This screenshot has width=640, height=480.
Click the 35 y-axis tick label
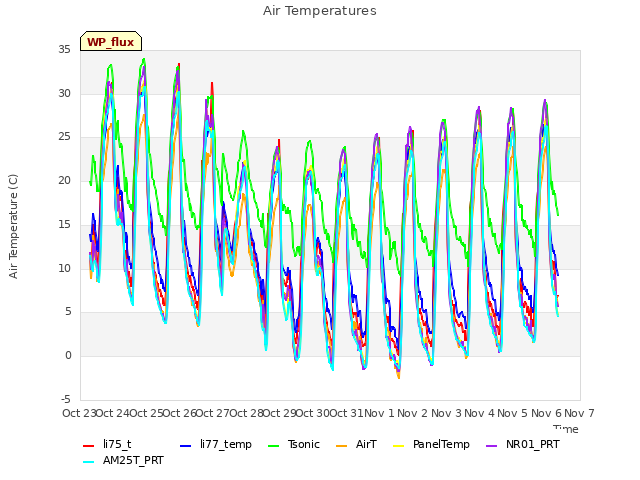(64, 49)
